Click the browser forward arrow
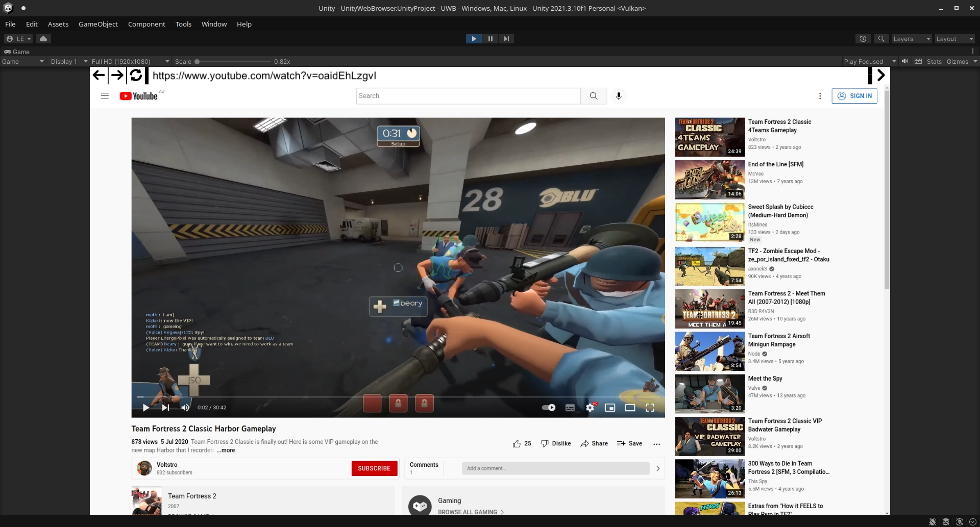Image resolution: width=980 pixels, height=527 pixels. [117, 76]
